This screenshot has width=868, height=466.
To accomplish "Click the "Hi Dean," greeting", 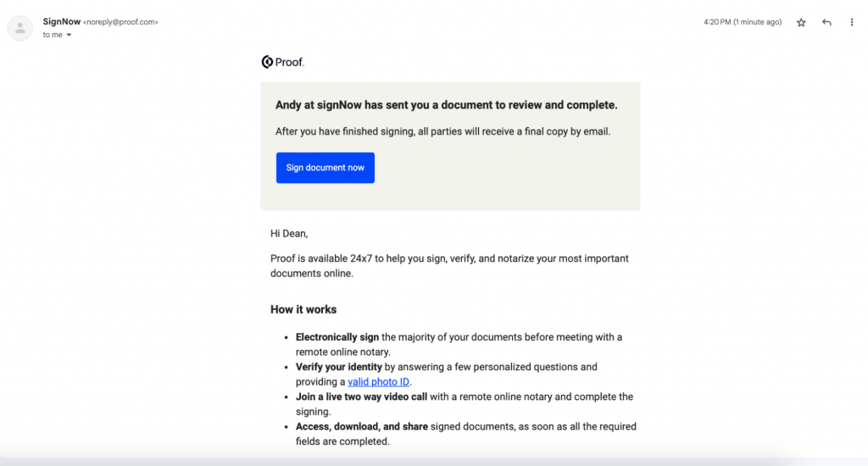I will (x=289, y=233).
